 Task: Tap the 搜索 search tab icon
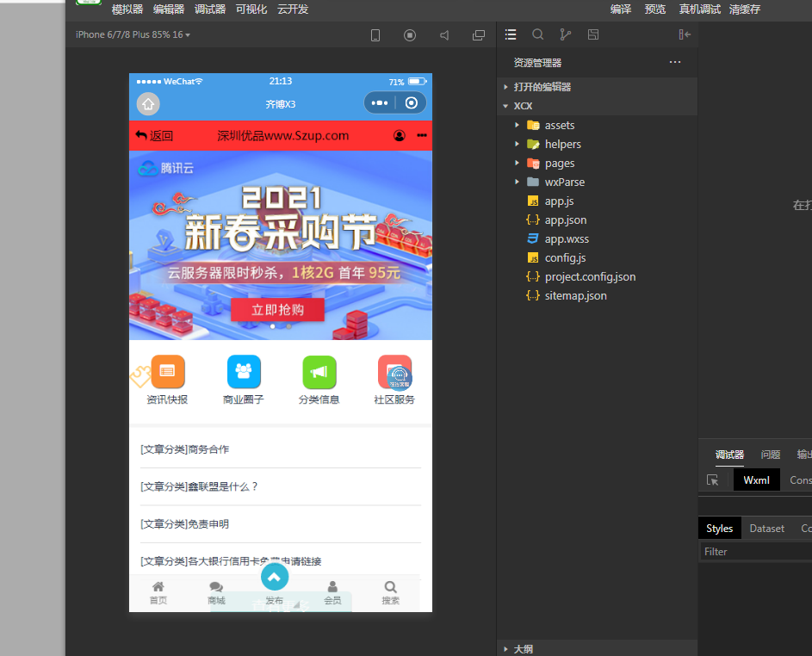pos(390,586)
